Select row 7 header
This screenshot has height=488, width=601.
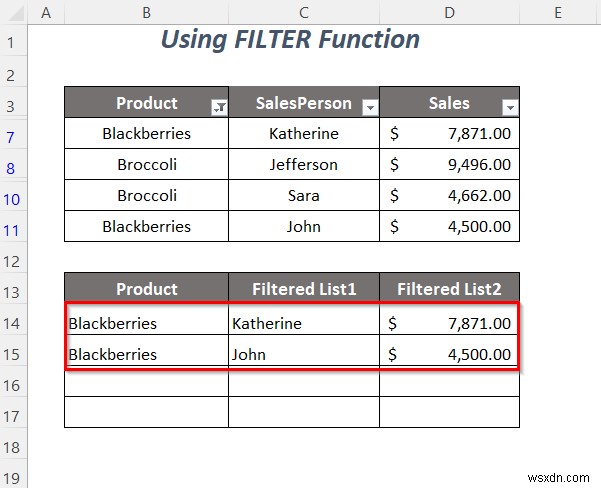12,133
